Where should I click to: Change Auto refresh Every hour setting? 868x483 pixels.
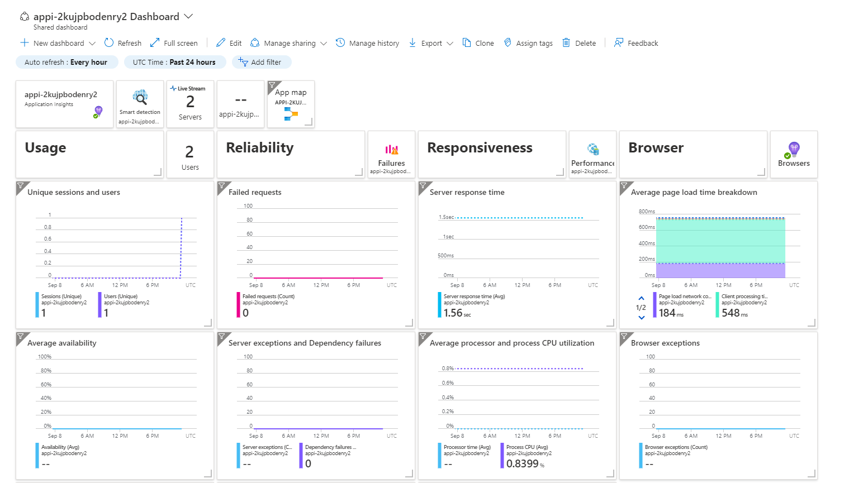point(67,62)
